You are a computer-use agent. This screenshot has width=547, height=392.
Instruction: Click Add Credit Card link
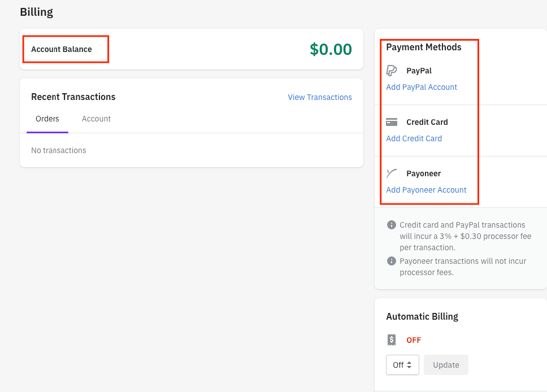point(414,138)
